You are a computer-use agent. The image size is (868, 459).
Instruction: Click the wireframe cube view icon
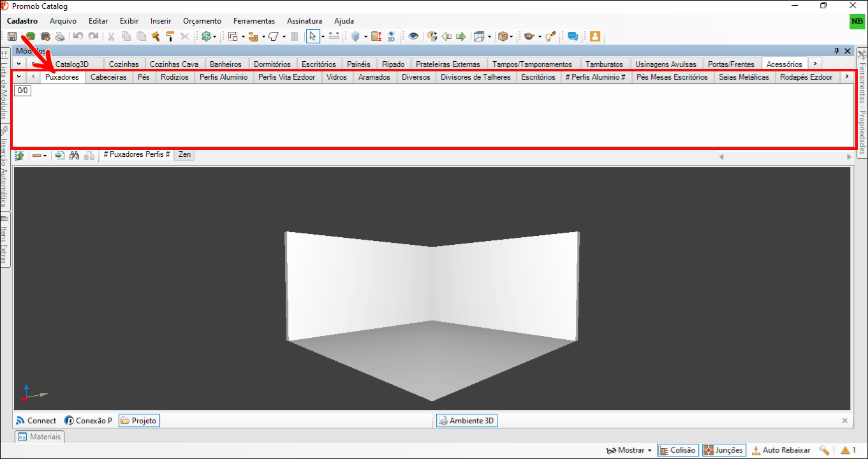(x=480, y=36)
